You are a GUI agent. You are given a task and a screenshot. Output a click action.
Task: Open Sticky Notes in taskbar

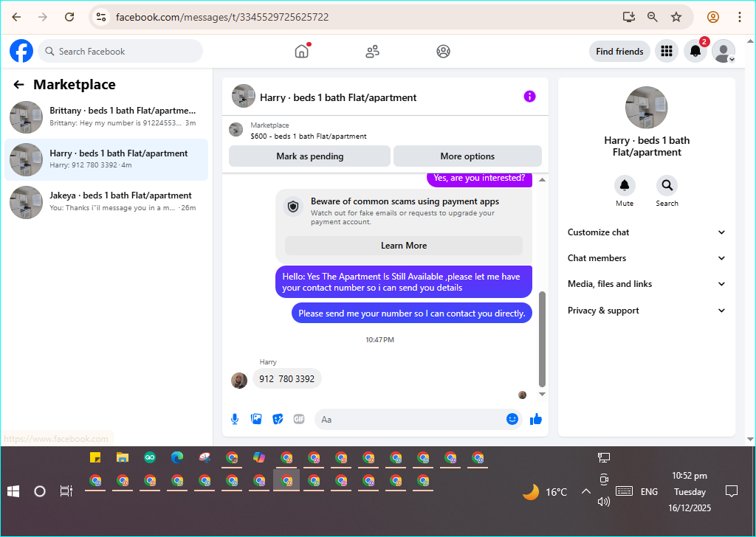point(95,457)
